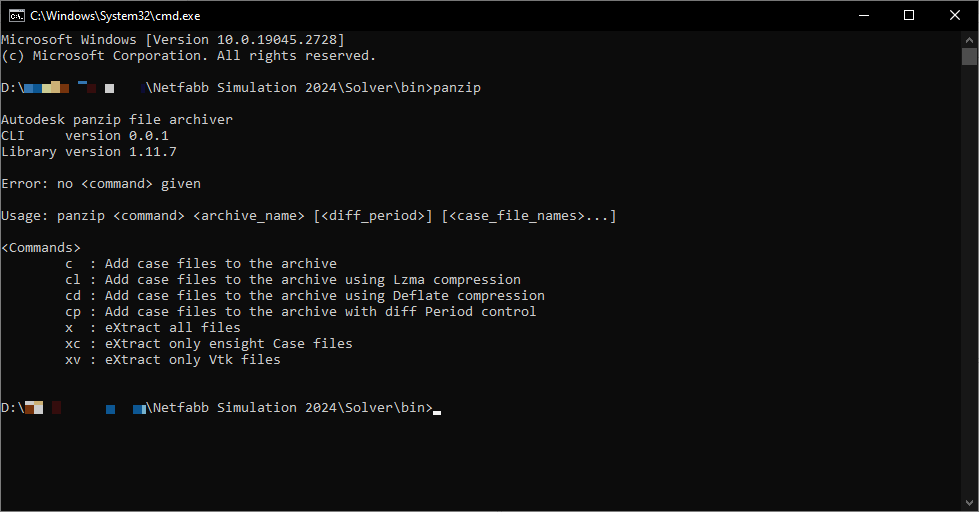Click the 'Autodesk panzip file archiver' line
This screenshot has height=512, width=979.
116,120
